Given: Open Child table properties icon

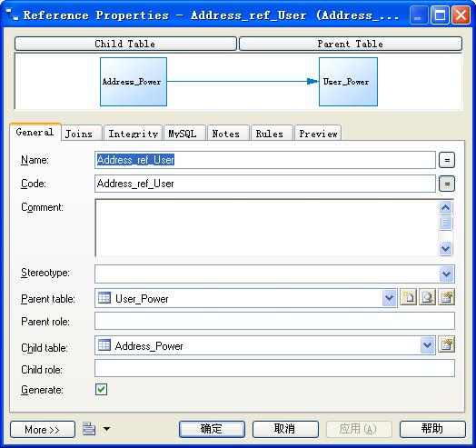Looking at the screenshot, I should [x=446, y=344].
